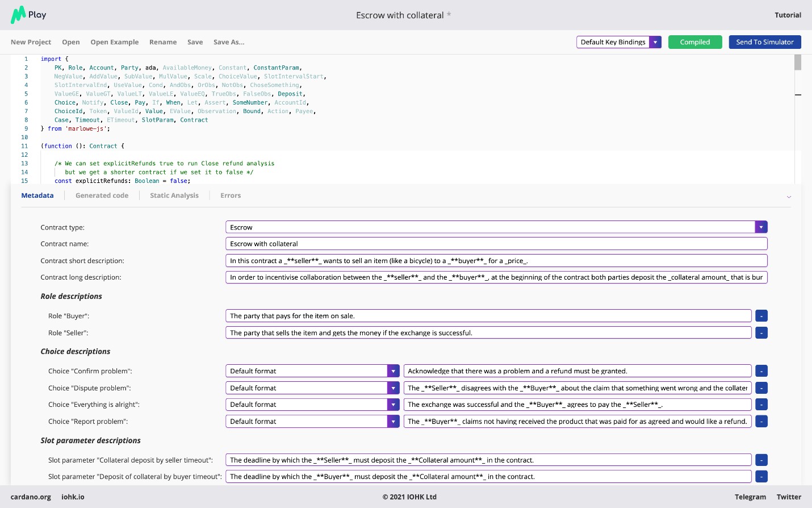Edit buyer collateral deposit timeout description
This screenshot has width=812, height=508.
coord(488,477)
